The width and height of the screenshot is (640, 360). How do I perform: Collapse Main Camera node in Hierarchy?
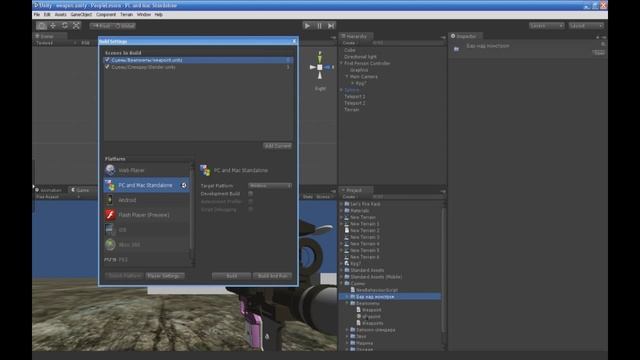coord(347,76)
